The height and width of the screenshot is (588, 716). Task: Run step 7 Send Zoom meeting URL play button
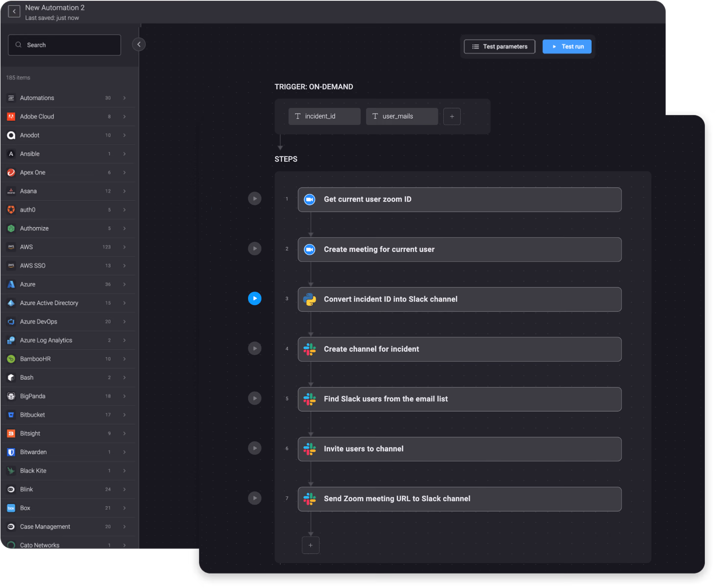(x=255, y=499)
